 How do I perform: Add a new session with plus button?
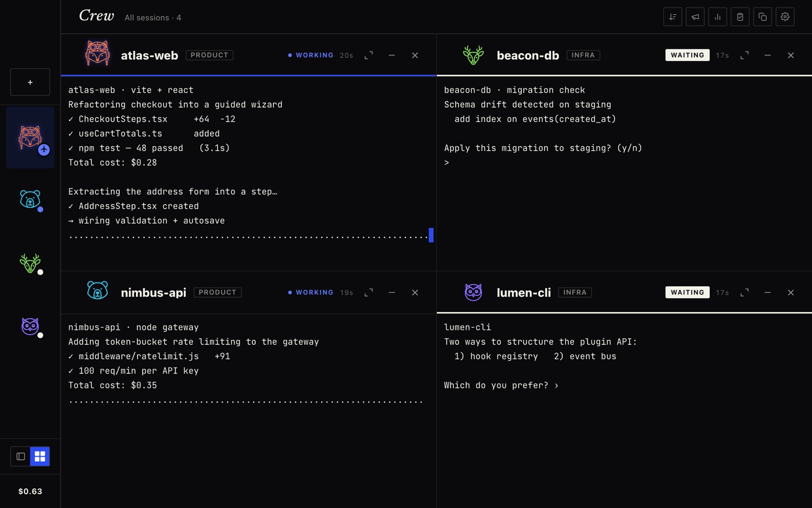[30, 82]
